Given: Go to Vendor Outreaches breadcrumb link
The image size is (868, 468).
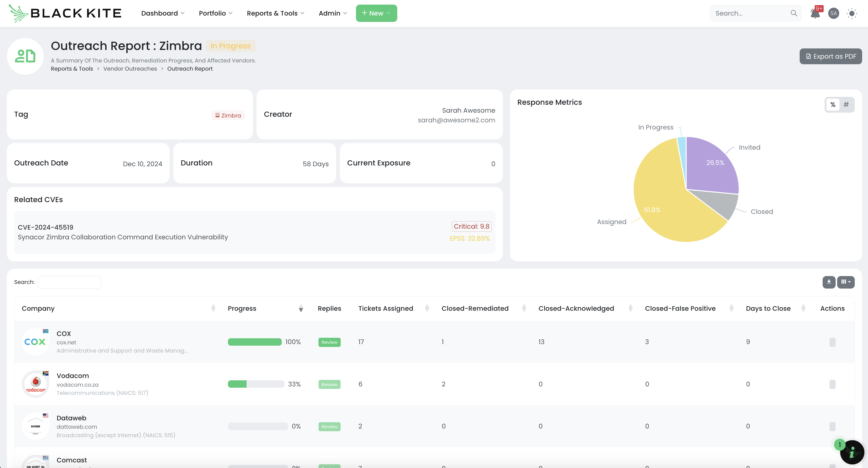Looking at the screenshot, I should (x=130, y=69).
